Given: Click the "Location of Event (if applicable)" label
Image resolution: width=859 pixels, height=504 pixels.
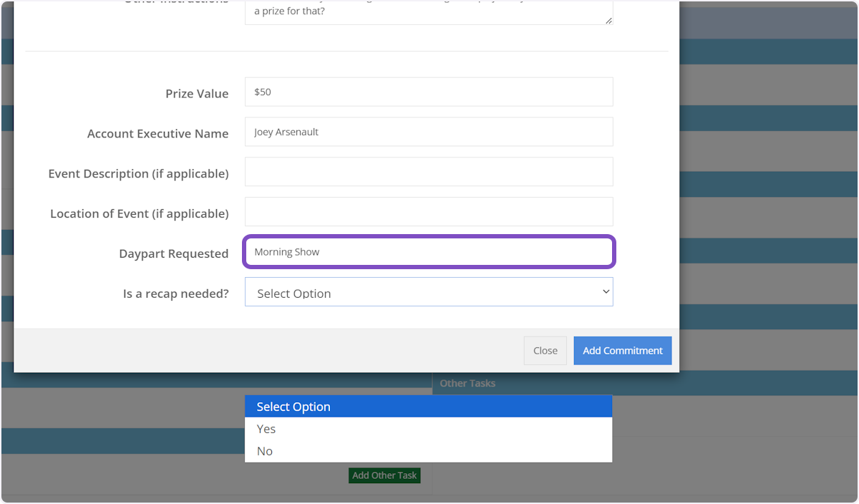Looking at the screenshot, I should tap(139, 213).
